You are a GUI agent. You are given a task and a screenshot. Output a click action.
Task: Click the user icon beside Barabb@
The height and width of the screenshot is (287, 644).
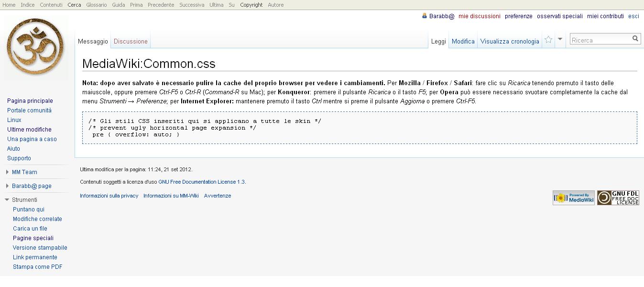tap(424, 16)
